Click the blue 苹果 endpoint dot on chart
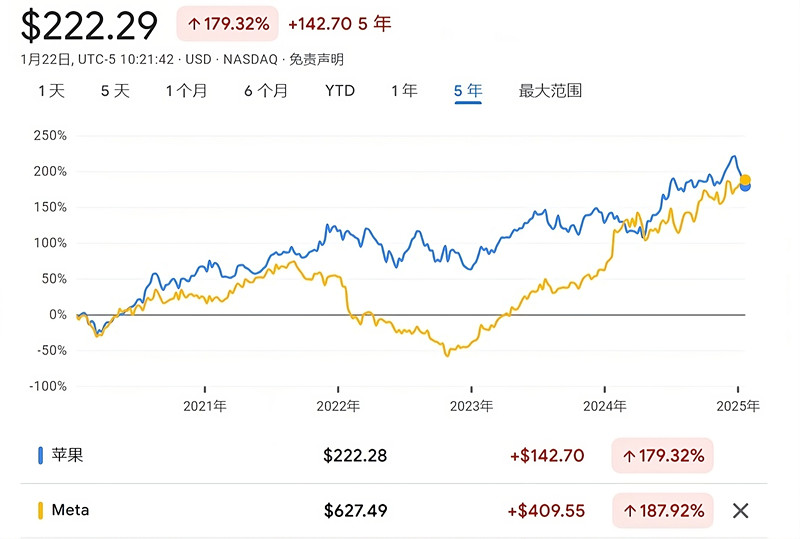800x539 pixels. tap(745, 187)
